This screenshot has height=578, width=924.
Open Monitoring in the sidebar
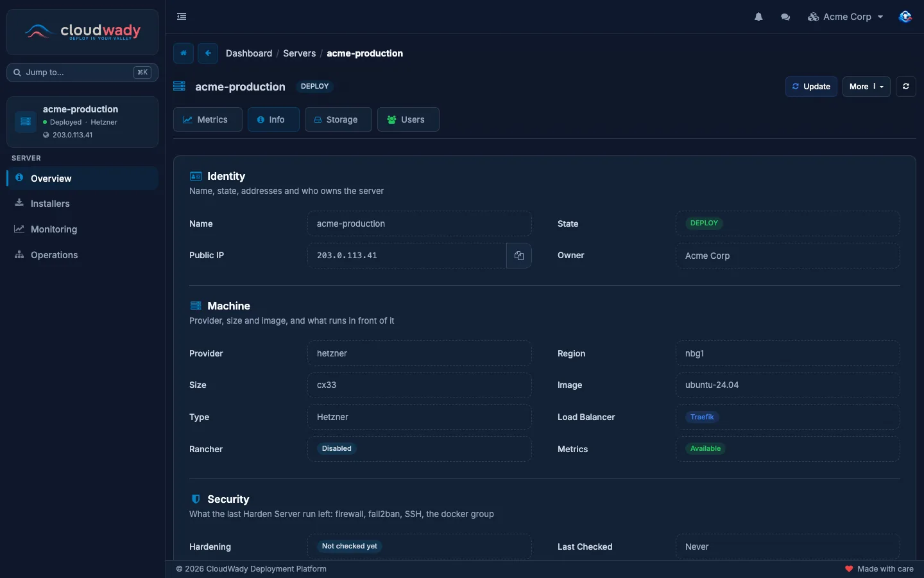[x=82, y=229]
